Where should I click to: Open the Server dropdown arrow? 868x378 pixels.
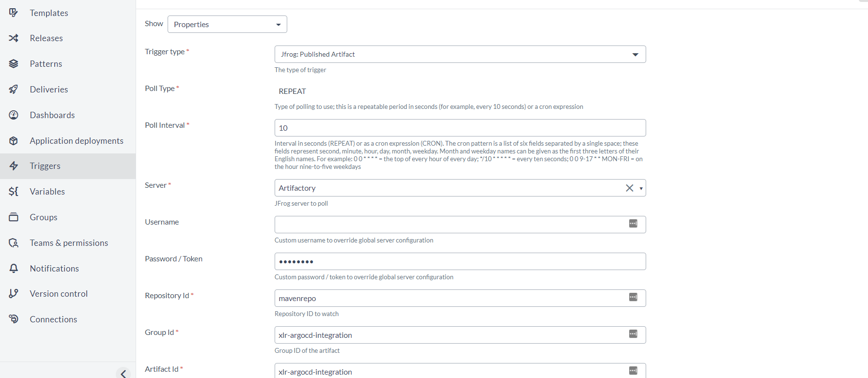[641, 188]
